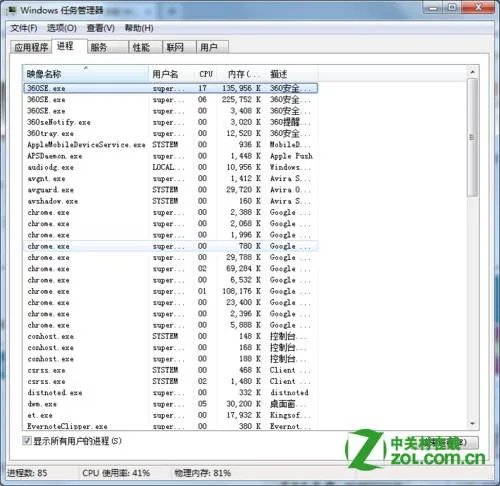Select chrome.exe row using 108,176 K
Screen dimensions: 500x486
tap(171, 291)
